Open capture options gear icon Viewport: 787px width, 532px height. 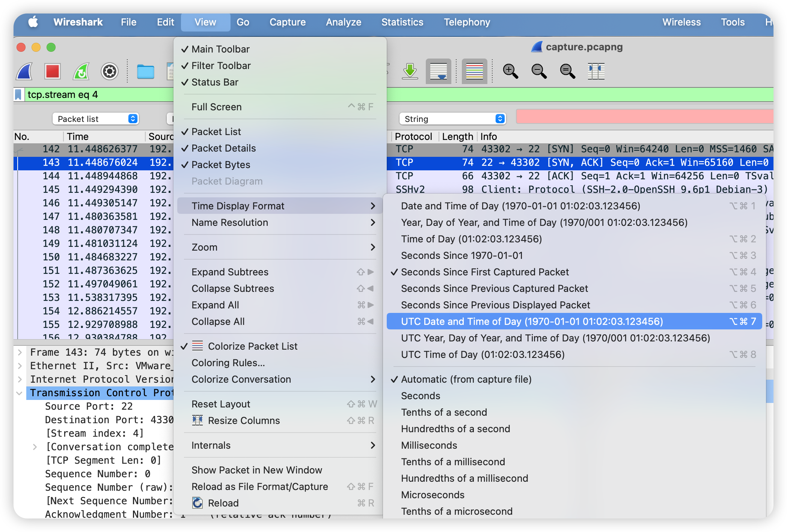pyautogui.click(x=110, y=71)
